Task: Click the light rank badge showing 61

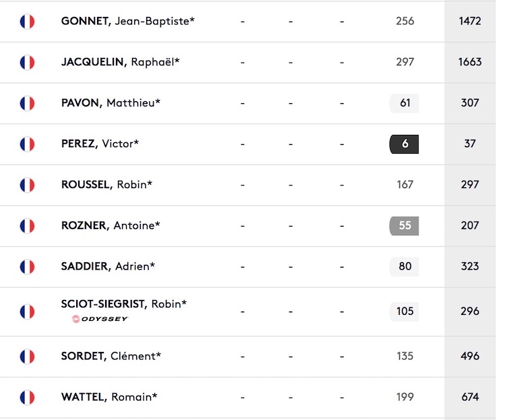Action: pos(404,103)
